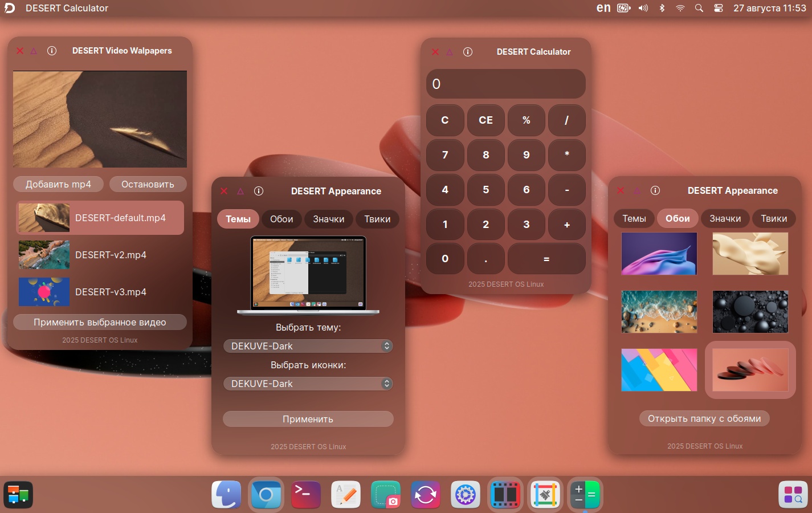Select the colorful geometric stripes wallpaper thumbnail
Viewport: 812px width, 513px height.
659,370
